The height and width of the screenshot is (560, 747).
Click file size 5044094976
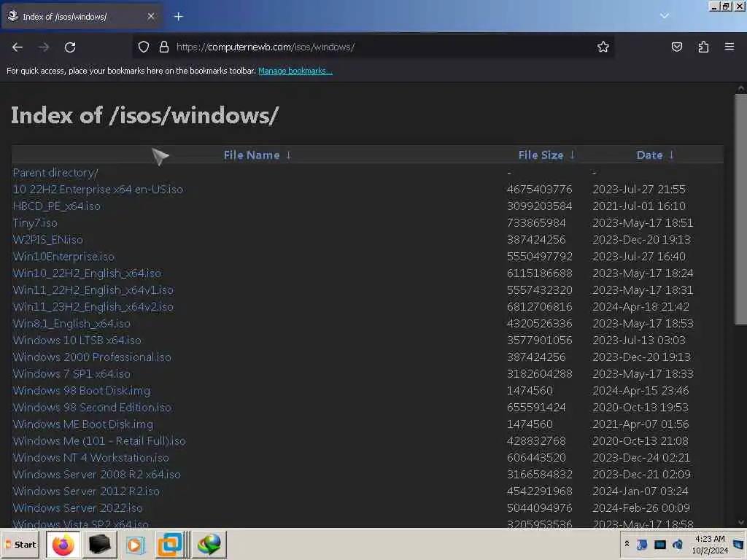pyautogui.click(x=539, y=508)
